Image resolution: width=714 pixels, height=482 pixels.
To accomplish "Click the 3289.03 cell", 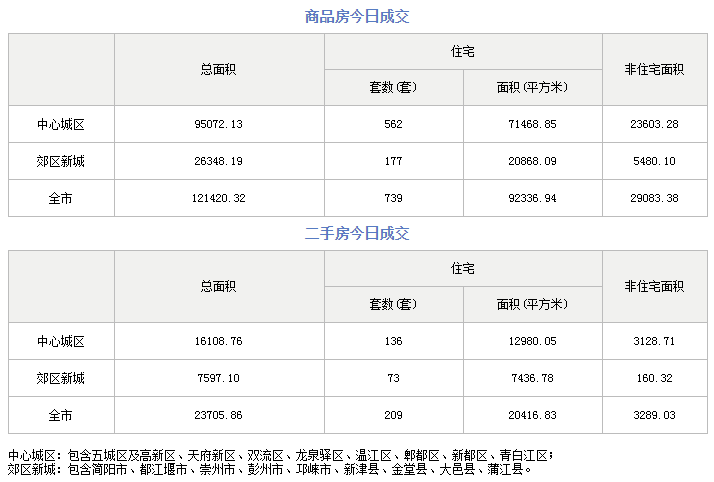I will 654,416.
